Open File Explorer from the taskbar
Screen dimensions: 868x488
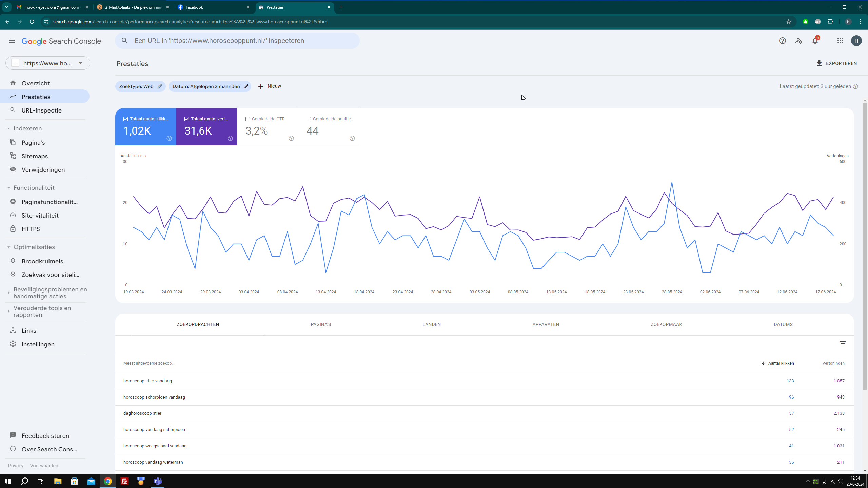[x=58, y=481]
